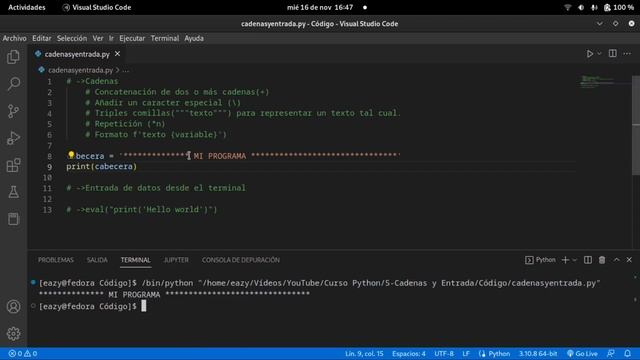The image size is (640, 360).
Task: Switch to the PROBLEMAS panel tab
Action: pyautogui.click(x=56, y=260)
